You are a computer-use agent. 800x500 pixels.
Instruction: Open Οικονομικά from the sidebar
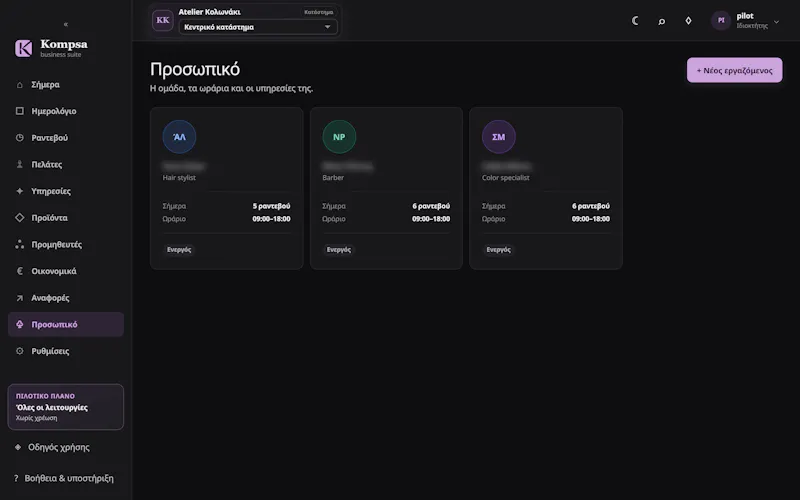click(x=66, y=271)
